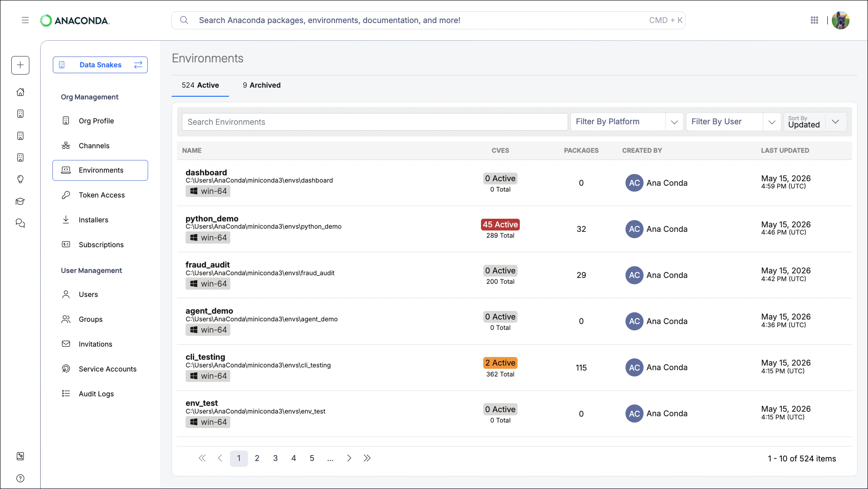Focus the Search Environments field

(375, 122)
